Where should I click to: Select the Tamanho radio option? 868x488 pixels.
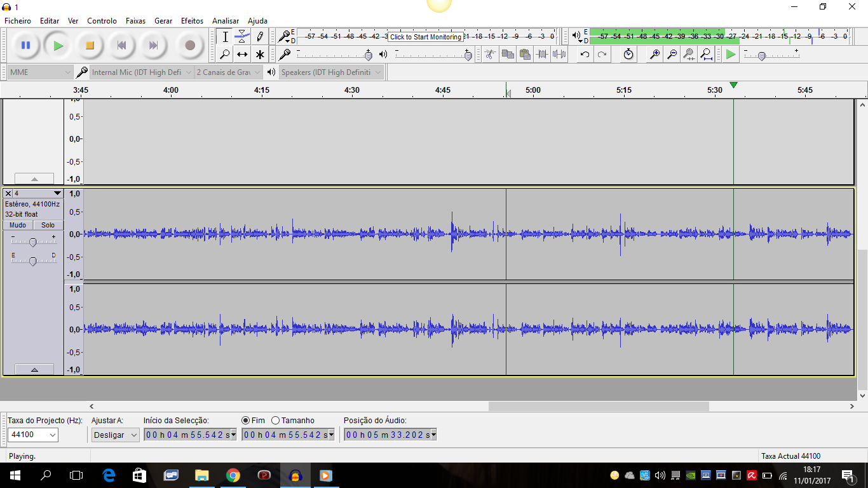coord(276,421)
